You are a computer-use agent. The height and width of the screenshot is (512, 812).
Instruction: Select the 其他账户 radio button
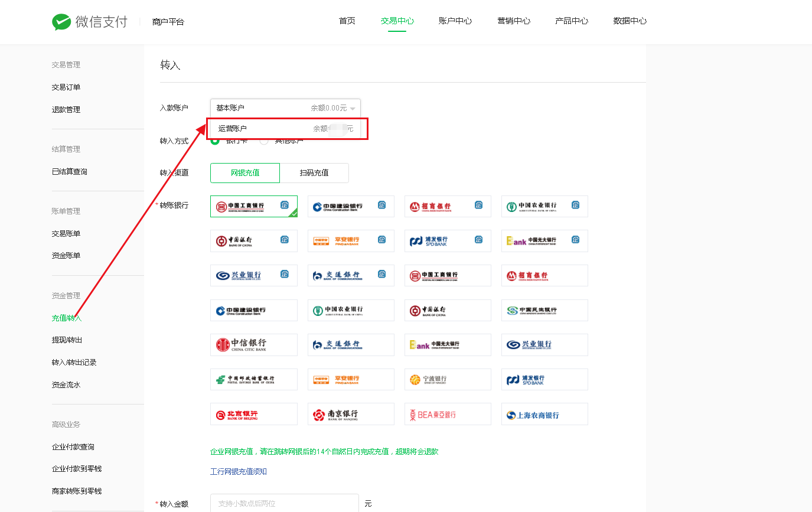[x=264, y=141]
